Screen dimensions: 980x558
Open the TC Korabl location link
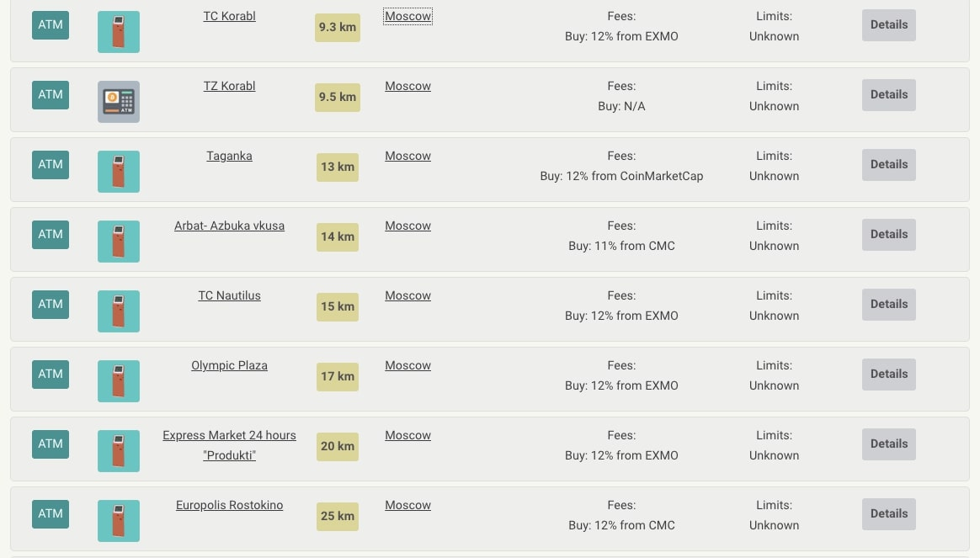pos(229,16)
